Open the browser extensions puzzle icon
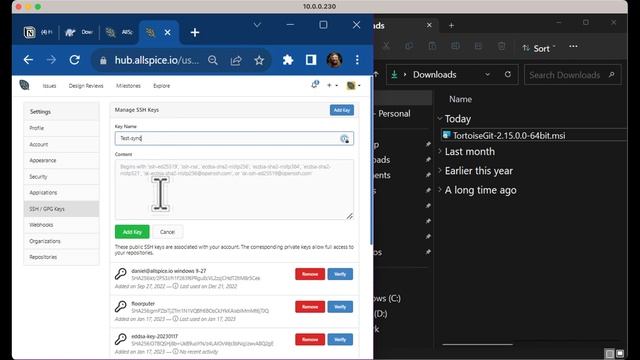Screen dimensions: 640x360 click(x=288, y=60)
